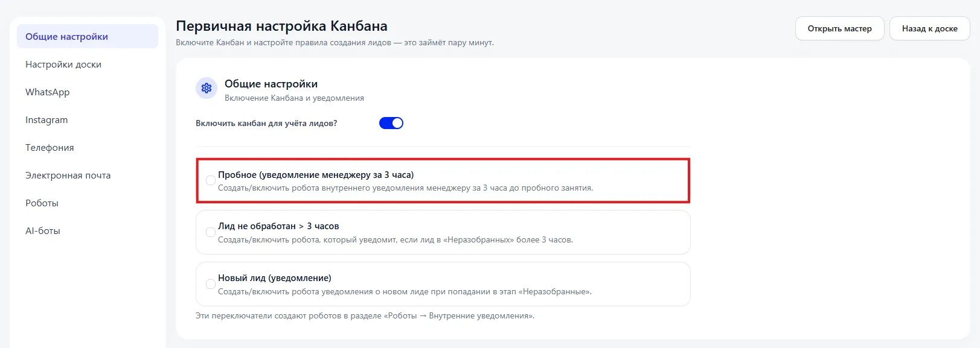The width and height of the screenshot is (980, 348).
Task: Click the Первичная настройка Канбана heading
Action: [282, 26]
